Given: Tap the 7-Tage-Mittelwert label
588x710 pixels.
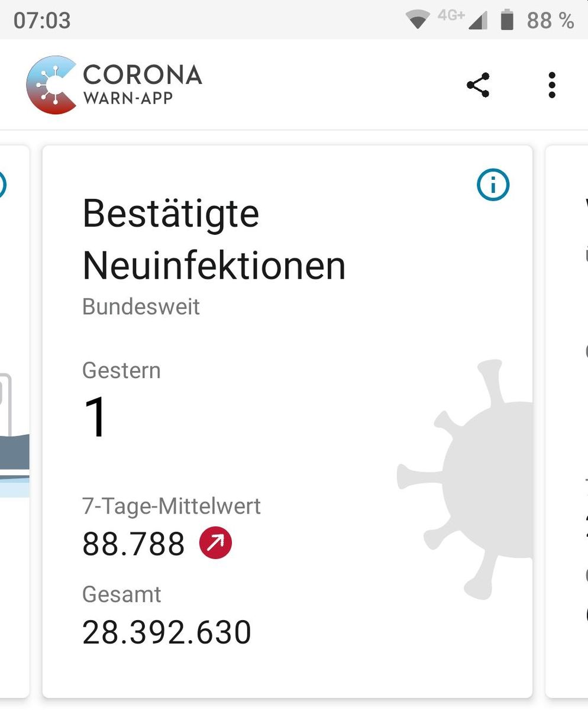Looking at the screenshot, I should click(x=172, y=506).
